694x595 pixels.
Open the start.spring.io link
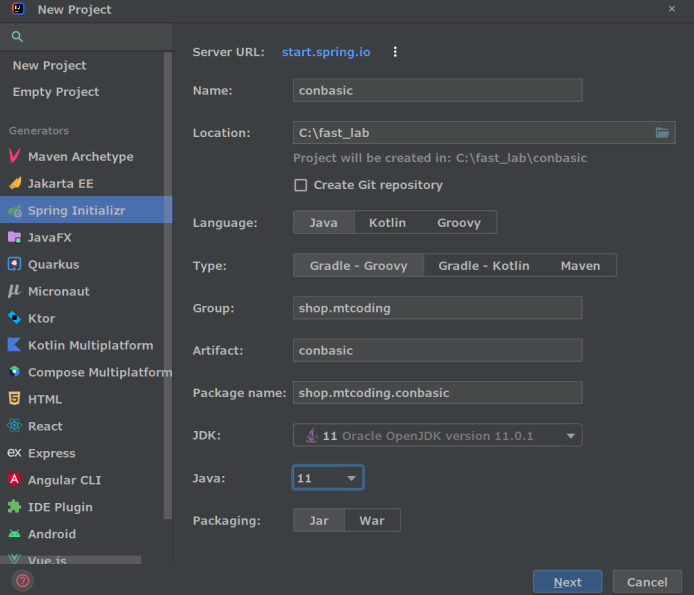pyautogui.click(x=326, y=52)
